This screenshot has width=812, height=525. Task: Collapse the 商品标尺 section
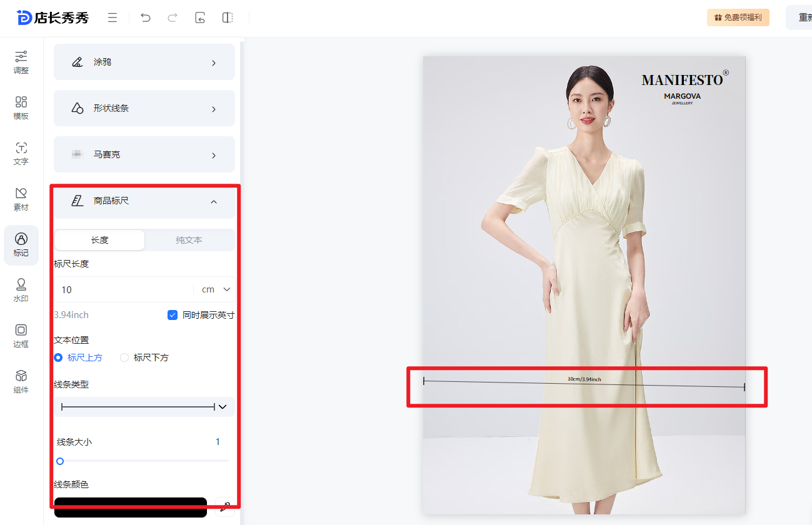click(214, 201)
